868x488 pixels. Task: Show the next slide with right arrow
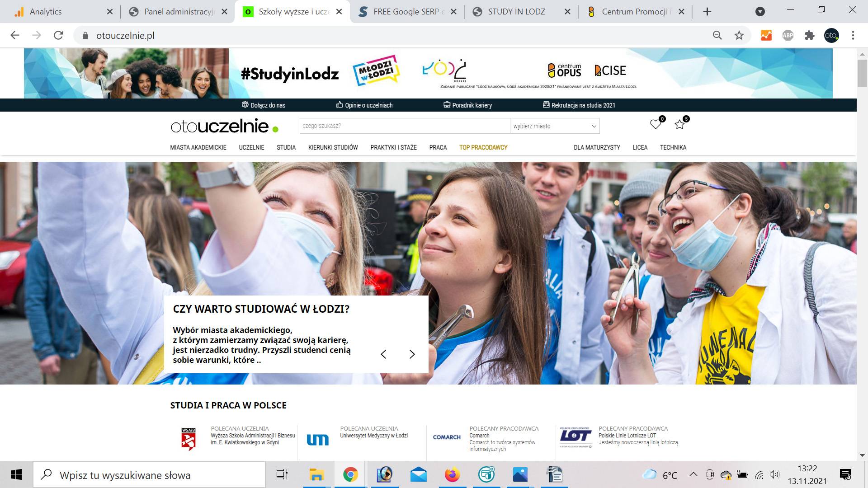click(x=412, y=354)
